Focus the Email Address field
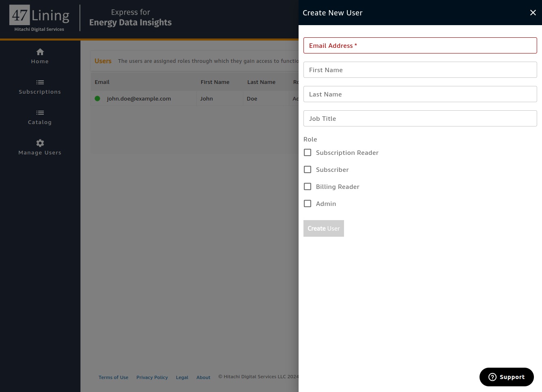 pyautogui.click(x=420, y=45)
